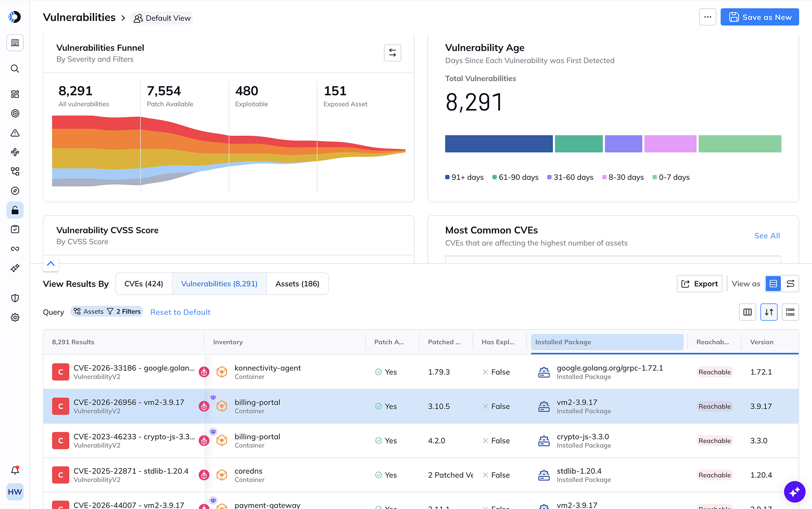Click the app logo at top left
The width and height of the screenshot is (812, 509).
15,17
